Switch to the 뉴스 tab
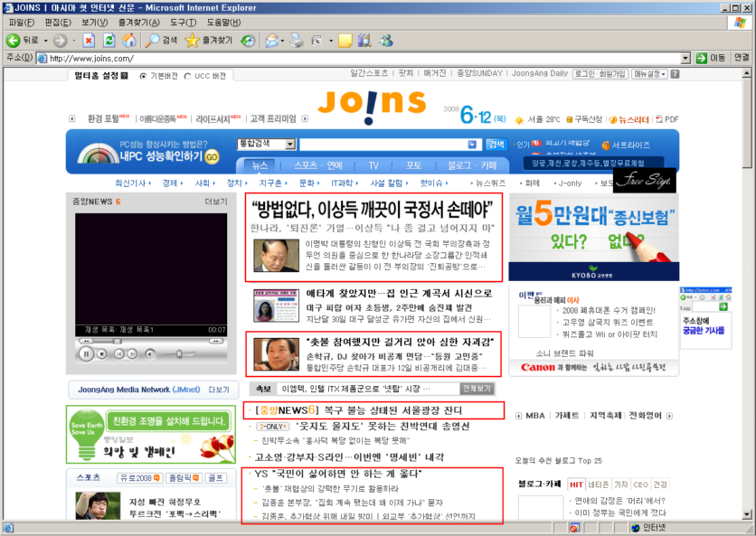This screenshot has width=756, height=536. [x=260, y=165]
